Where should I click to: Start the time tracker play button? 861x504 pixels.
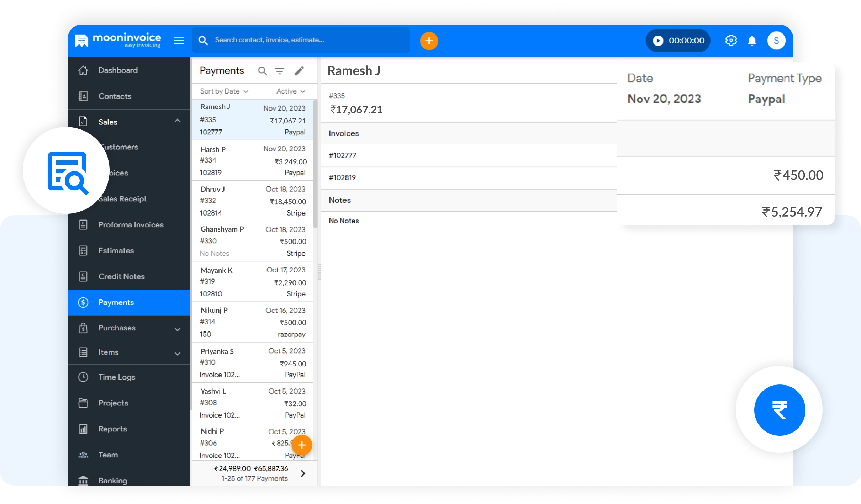tap(658, 41)
